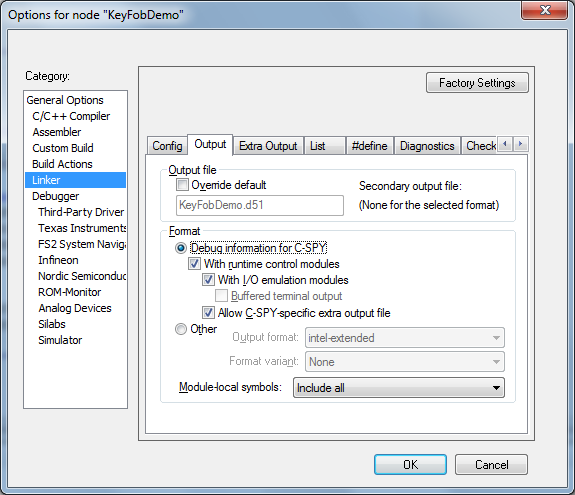Screen dimensions: 575x495
Task: Switch to the Diagnostics tab
Action: pyautogui.click(x=427, y=146)
